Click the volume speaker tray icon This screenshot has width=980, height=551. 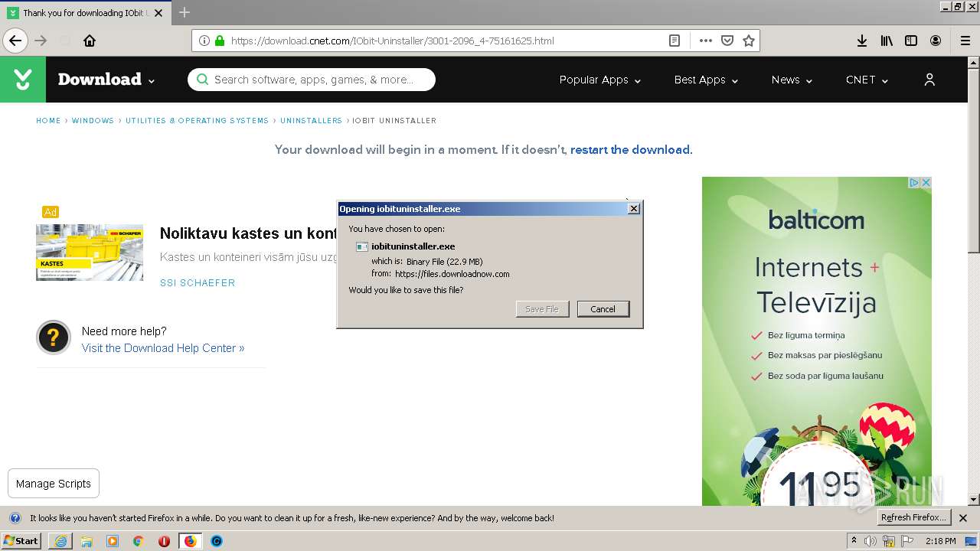[x=871, y=541]
